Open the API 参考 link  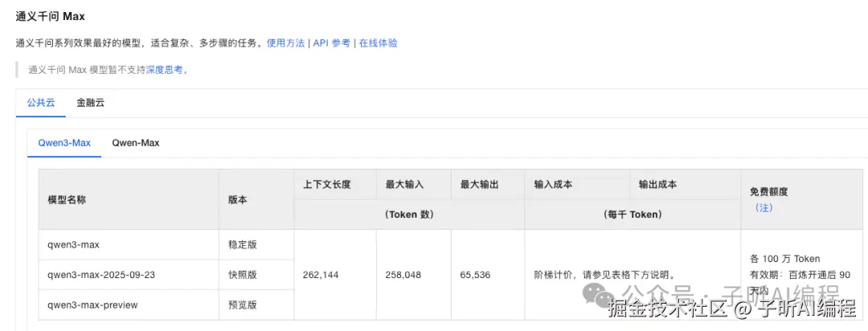pos(331,43)
